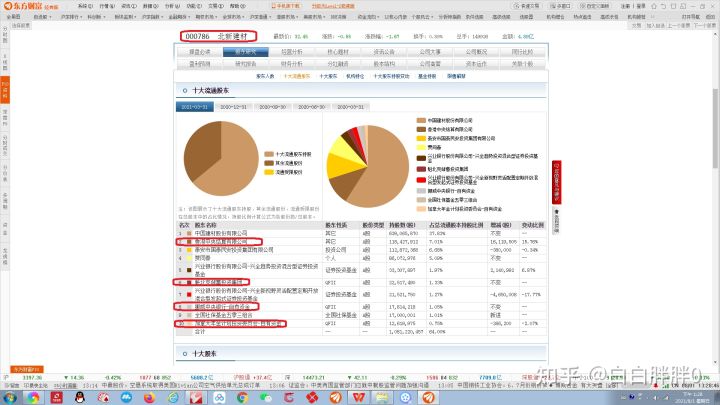
Task: Click the 快速交易 toolbar button
Action: tap(526, 6)
